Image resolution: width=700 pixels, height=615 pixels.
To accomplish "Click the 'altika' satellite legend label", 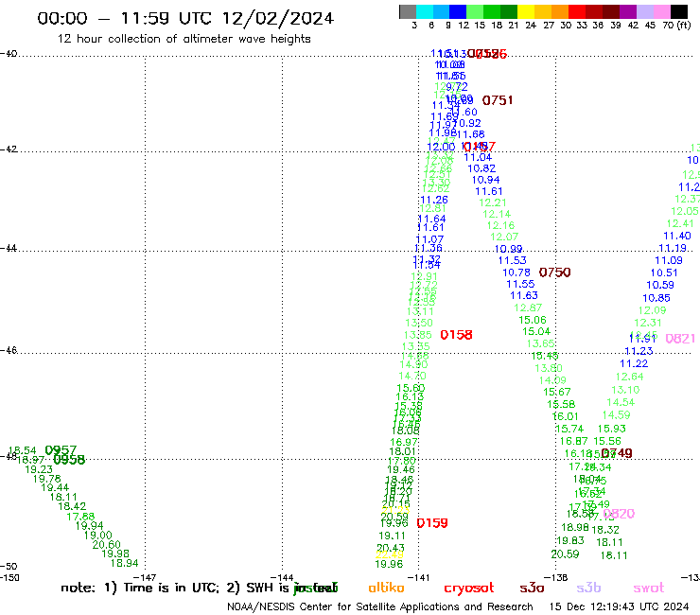I will click(386, 588).
